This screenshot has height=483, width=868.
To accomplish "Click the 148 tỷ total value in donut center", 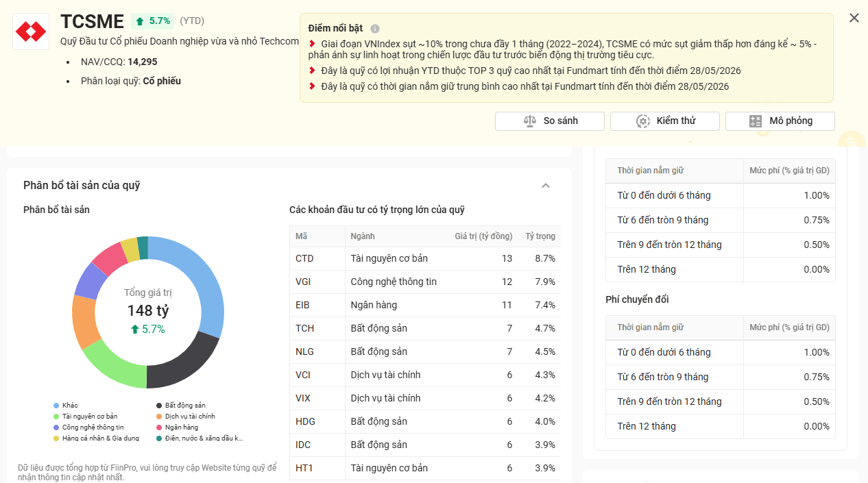I will point(148,310).
